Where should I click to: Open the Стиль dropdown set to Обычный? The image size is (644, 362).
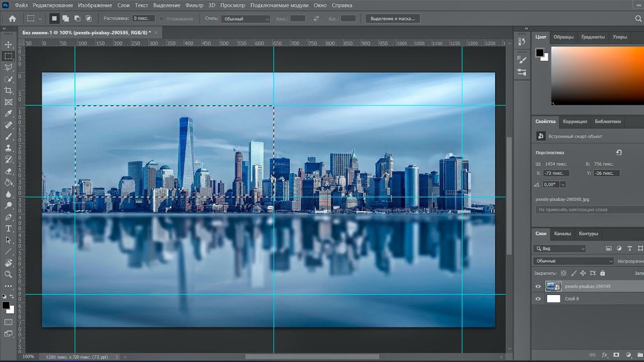246,19
